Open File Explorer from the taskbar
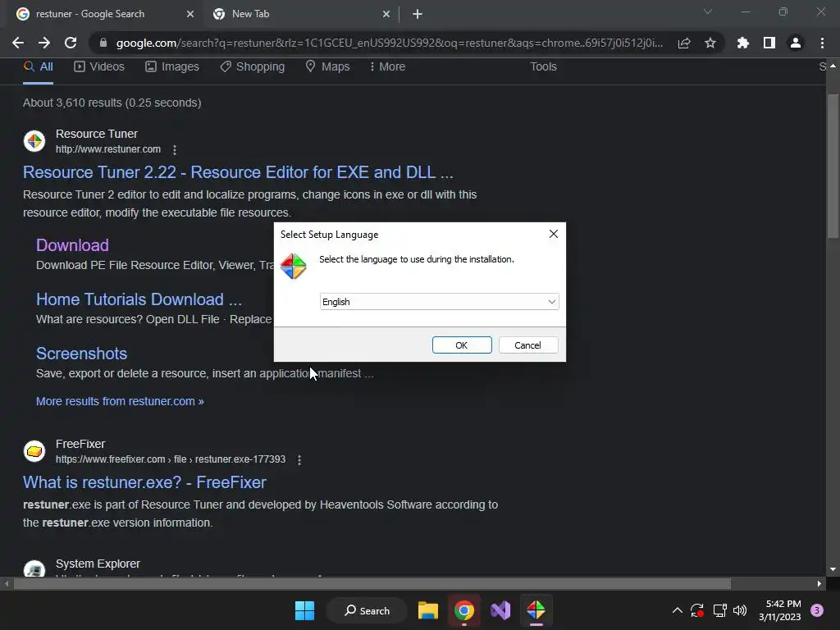 coord(428,610)
